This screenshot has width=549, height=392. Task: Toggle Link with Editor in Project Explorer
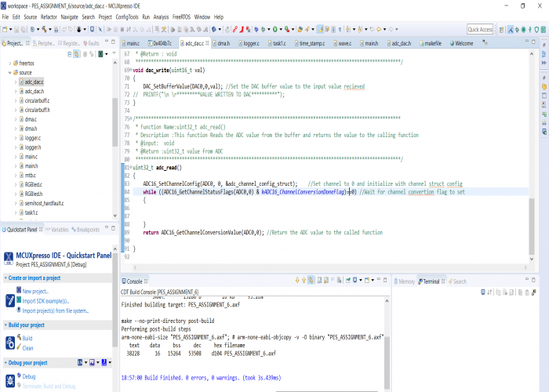coord(76,54)
